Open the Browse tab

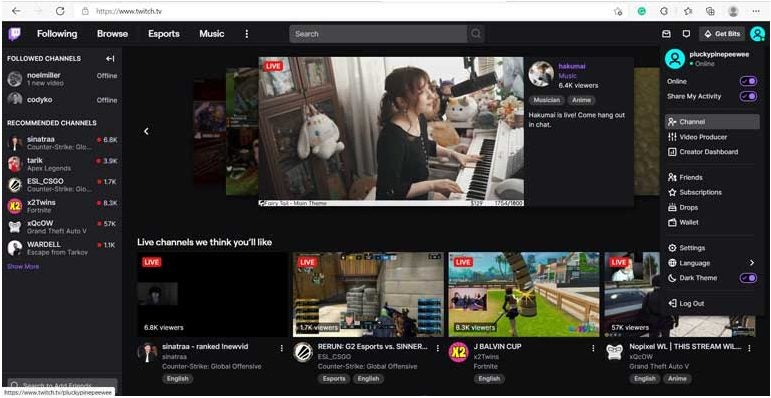click(112, 34)
